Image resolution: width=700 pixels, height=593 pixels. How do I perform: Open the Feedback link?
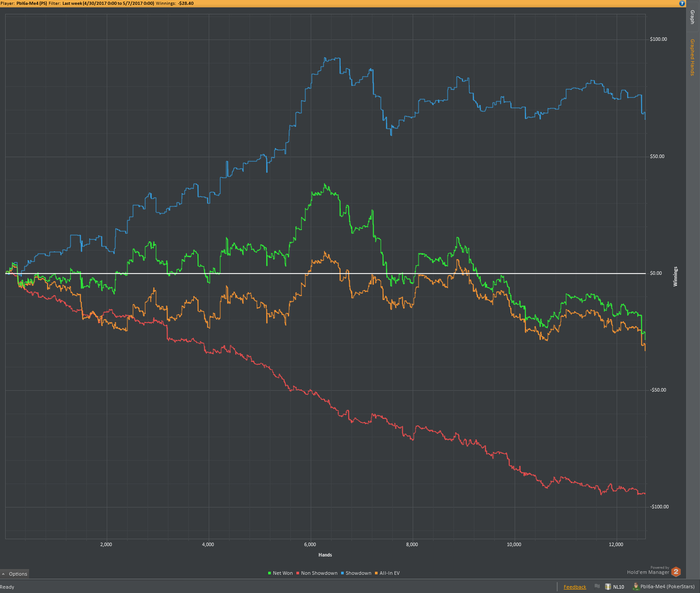(x=575, y=587)
